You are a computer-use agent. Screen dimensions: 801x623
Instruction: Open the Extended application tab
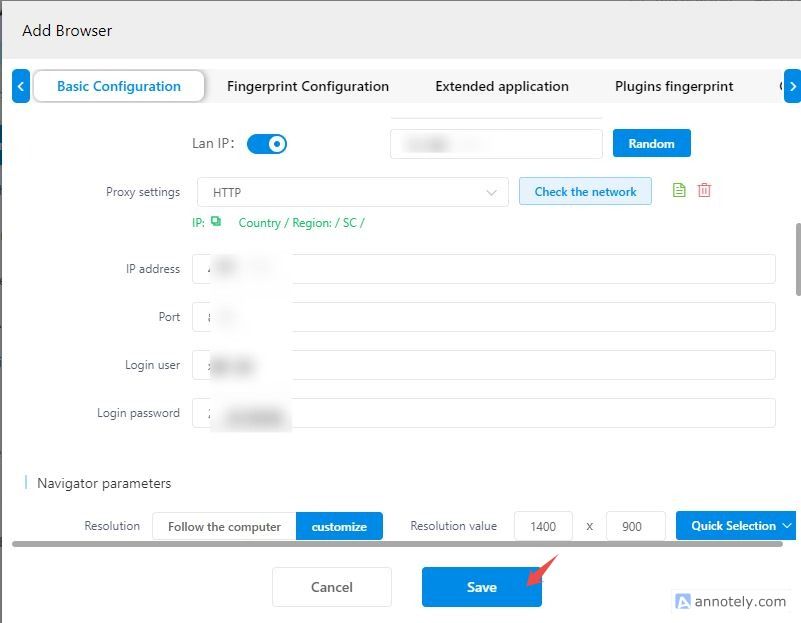(x=502, y=86)
